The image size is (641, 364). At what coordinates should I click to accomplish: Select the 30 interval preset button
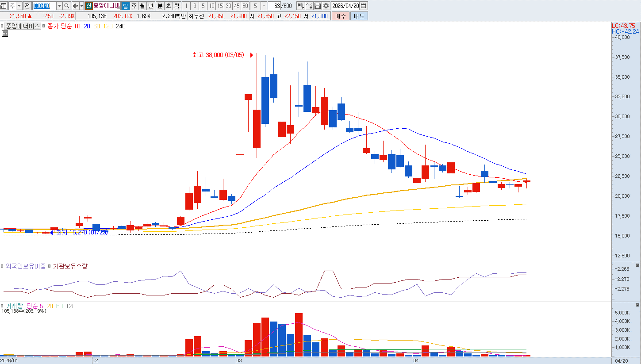coord(228,6)
